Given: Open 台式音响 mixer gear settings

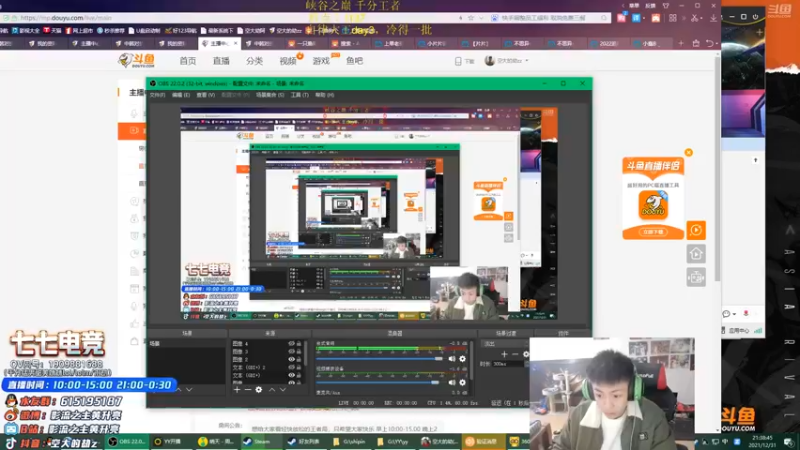Looking at the screenshot, I should 462,359.
